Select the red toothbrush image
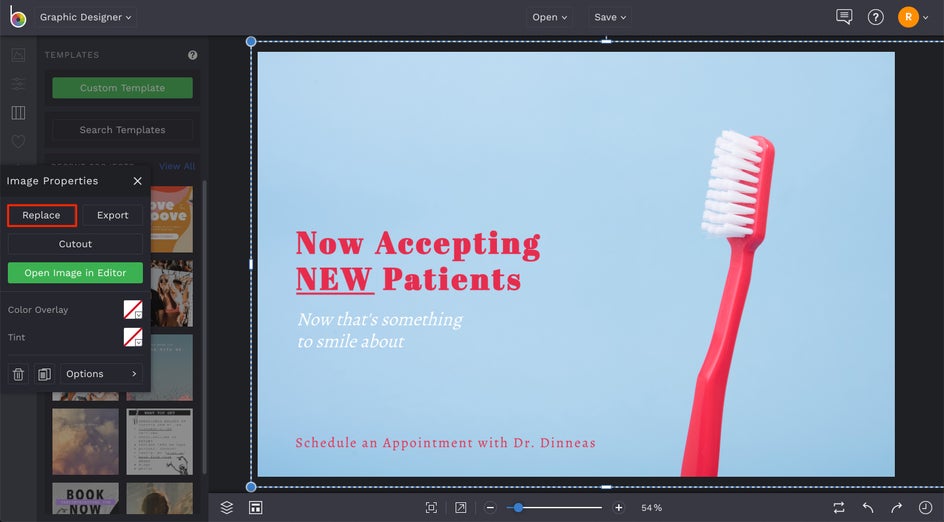The width and height of the screenshot is (944, 522). (x=727, y=301)
